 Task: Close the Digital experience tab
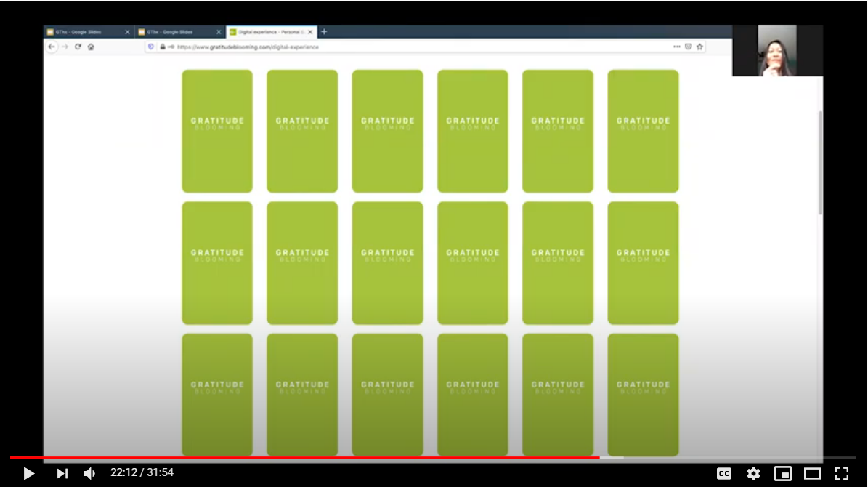coord(310,32)
